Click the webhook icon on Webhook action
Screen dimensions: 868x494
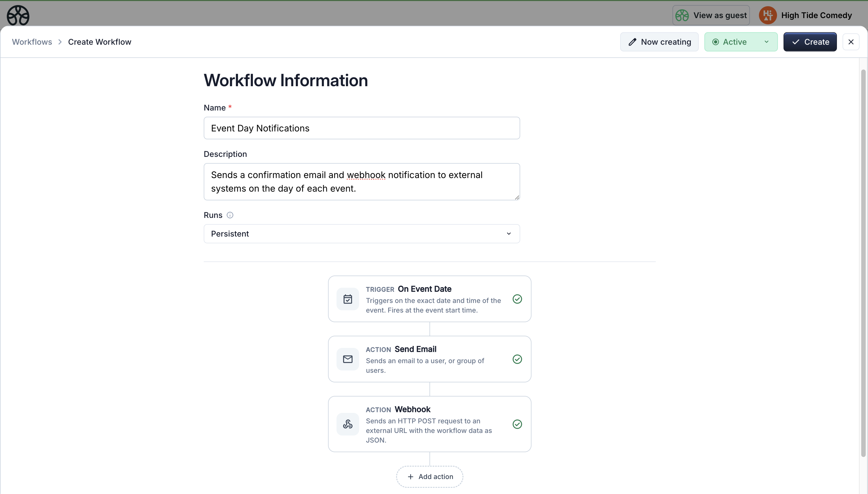(x=348, y=424)
